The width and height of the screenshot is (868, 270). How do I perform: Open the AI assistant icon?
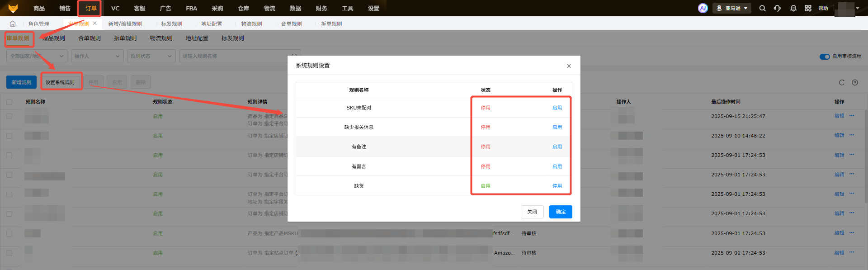click(703, 8)
